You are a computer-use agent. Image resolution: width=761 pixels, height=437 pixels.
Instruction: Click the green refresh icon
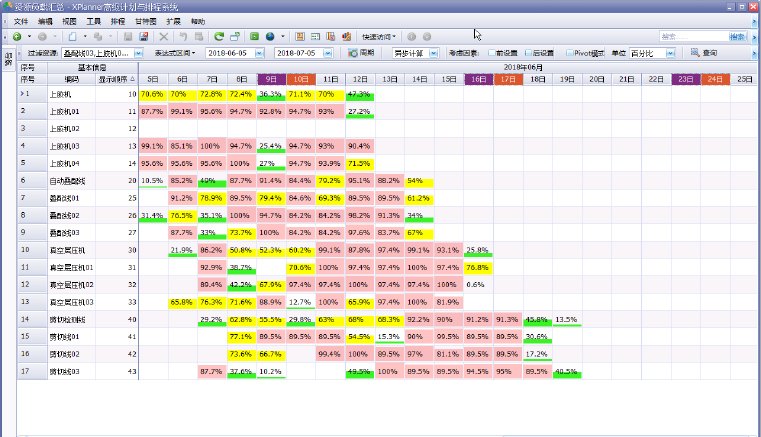tap(219, 36)
